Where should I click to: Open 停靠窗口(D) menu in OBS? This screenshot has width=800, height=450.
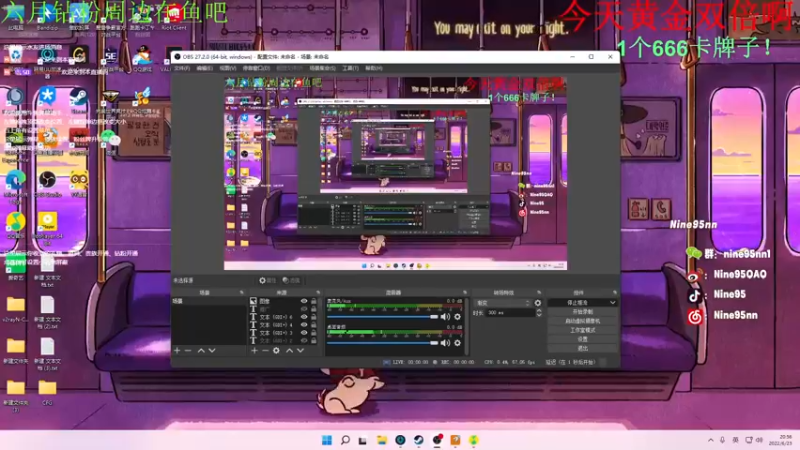(x=256, y=68)
